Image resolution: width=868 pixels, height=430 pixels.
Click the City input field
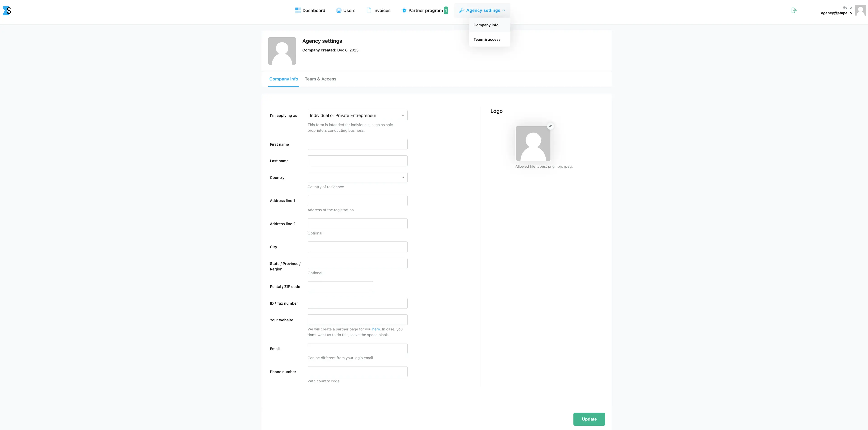[x=358, y=247]
